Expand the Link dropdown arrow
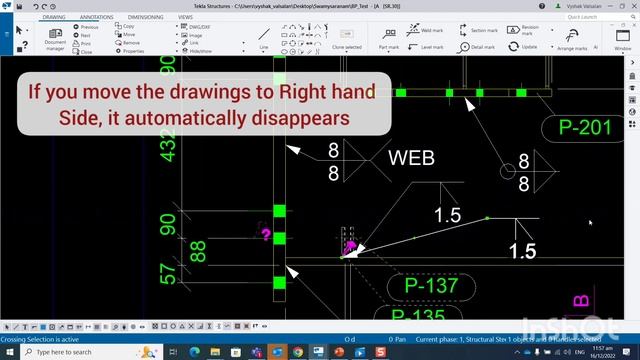This screenshot has width=640, height=360. (244, 43)
